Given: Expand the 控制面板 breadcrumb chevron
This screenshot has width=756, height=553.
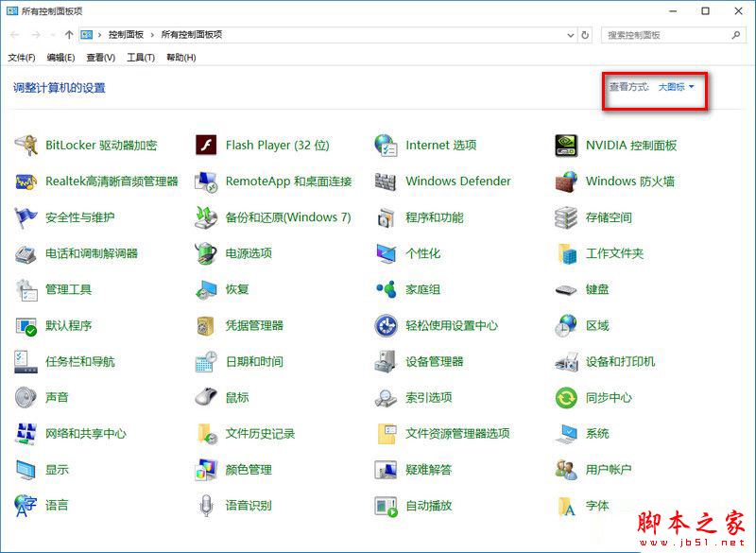Looking at the screenshot, I should click(x=152, y=35).
